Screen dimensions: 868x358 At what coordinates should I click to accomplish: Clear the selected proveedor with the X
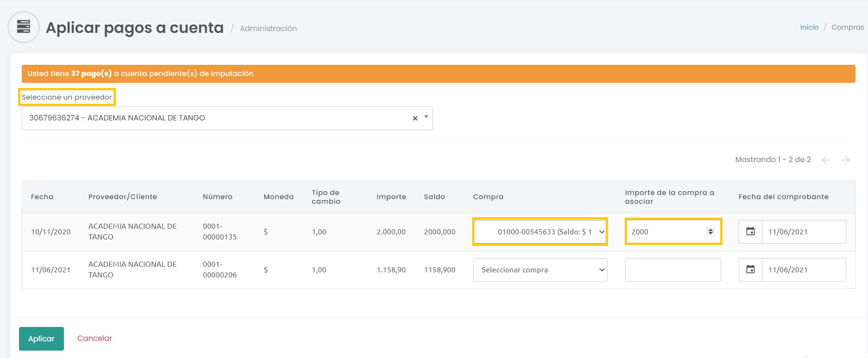tap(415, 118)
